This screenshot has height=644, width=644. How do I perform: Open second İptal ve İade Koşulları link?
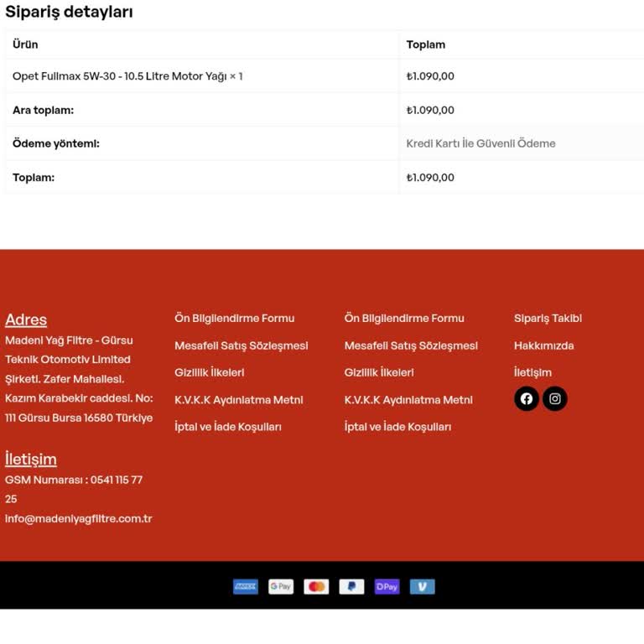pos(397,426)
